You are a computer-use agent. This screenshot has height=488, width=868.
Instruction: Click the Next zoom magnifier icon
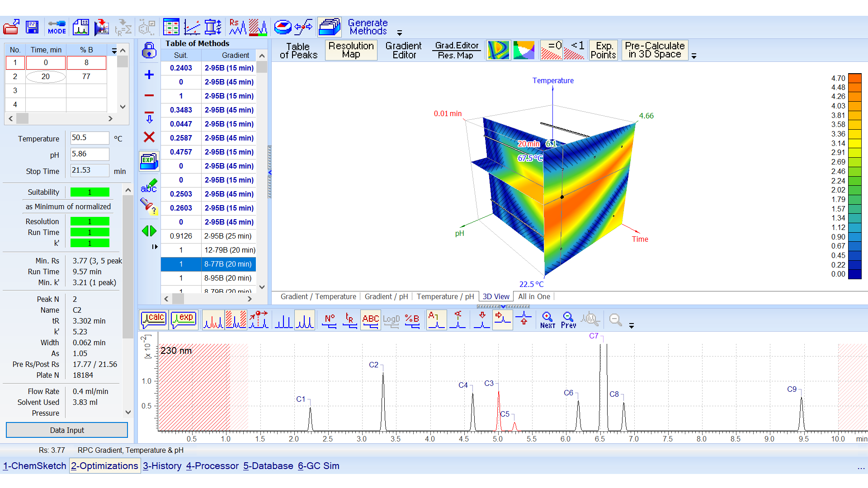(x=547, y=319)
